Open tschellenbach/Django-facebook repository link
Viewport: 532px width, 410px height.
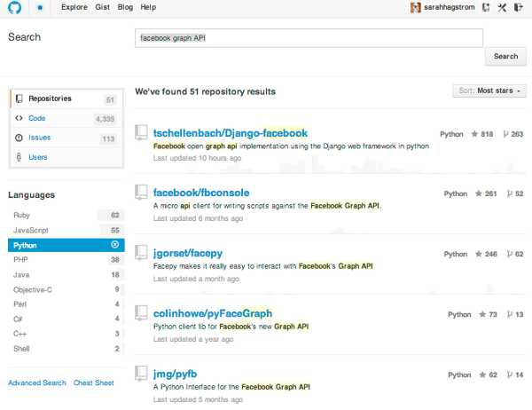231,133
